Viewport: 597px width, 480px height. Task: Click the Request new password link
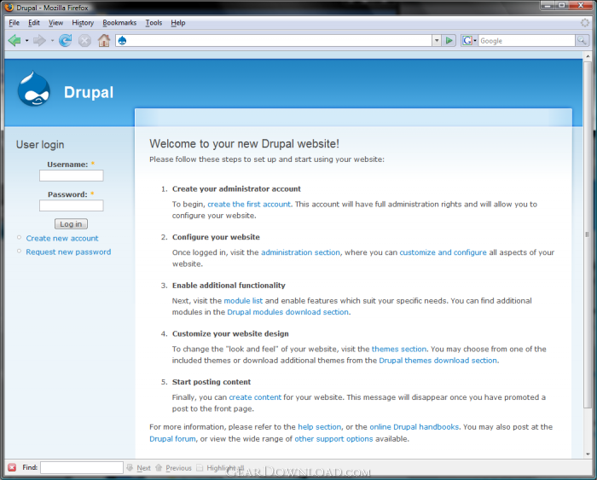pyautogui.click(x=69, y=252)
